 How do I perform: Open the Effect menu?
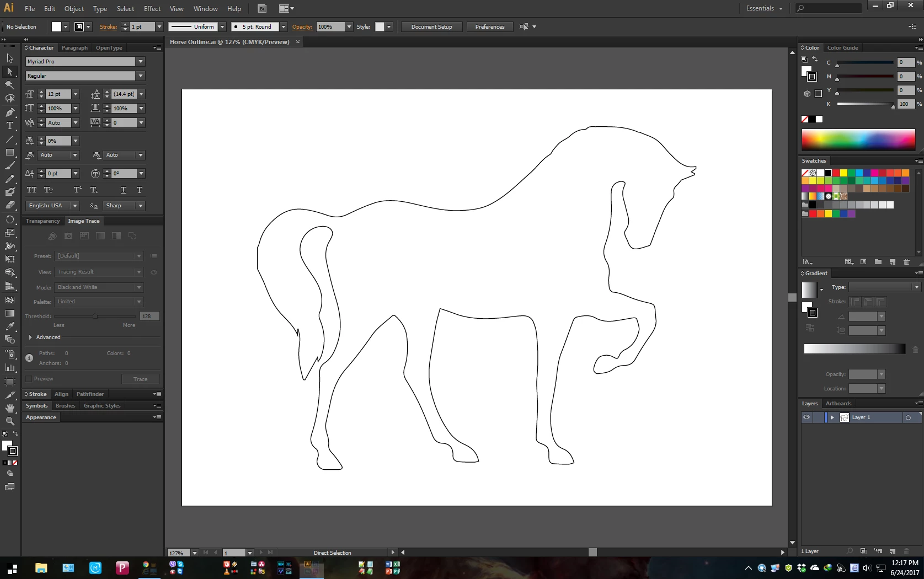point(152,9)
